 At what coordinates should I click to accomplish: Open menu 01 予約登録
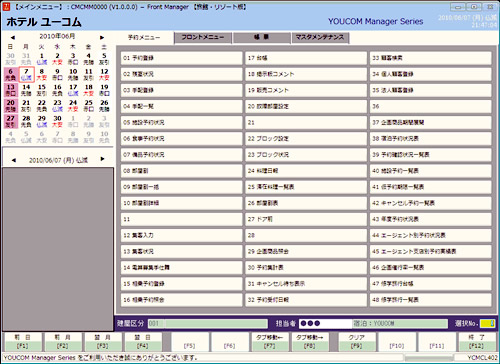(181, 58)
